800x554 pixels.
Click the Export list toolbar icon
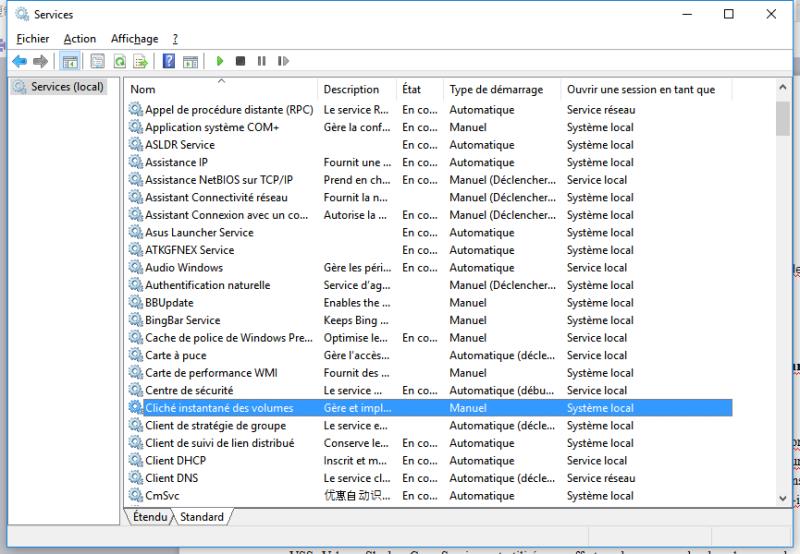(141, 61)
